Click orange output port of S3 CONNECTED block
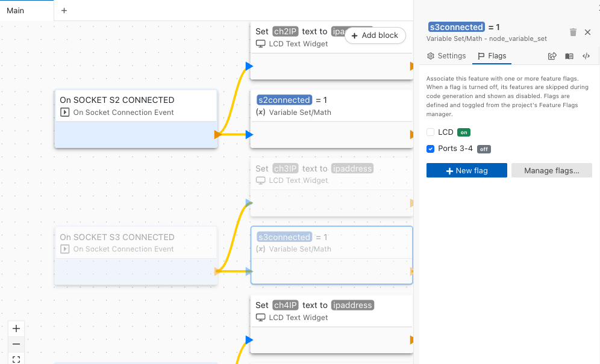The height and width of the screenshot is (364, 600). tap(217, 271)
